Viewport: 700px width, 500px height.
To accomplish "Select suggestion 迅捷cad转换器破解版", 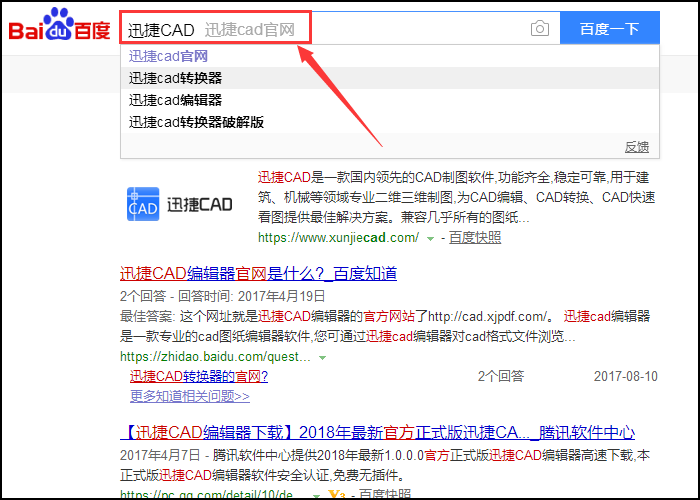I will [x=390, y=122].
